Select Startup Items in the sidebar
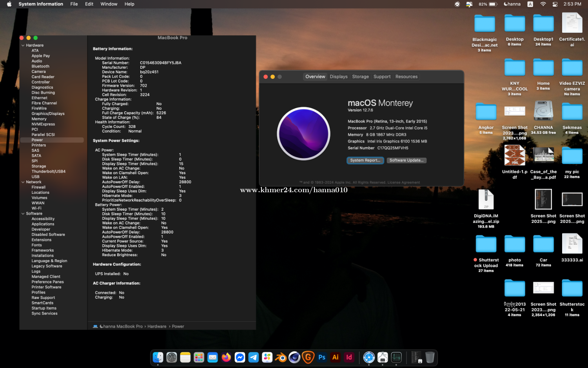This screenshot has height=368, width=588. coord(44,308)
